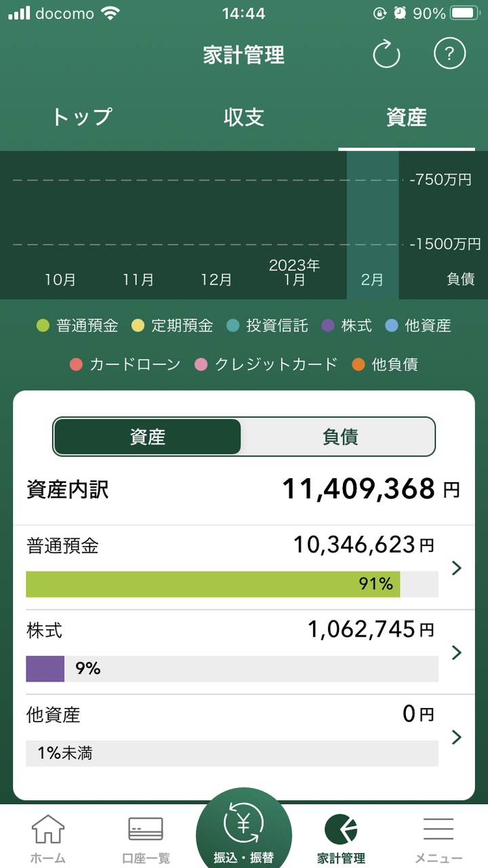The width and height of the screenshot is (488, 868).
Task: Select 家計管理 pie chart icon
Action: 341,830
